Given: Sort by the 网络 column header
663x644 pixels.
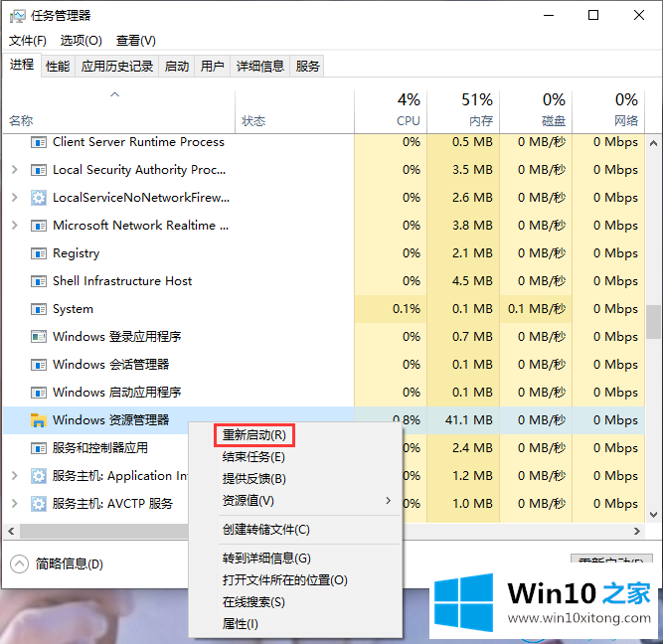Looking at the screenshot, I should pyautogui.click(x=609, y=110).
